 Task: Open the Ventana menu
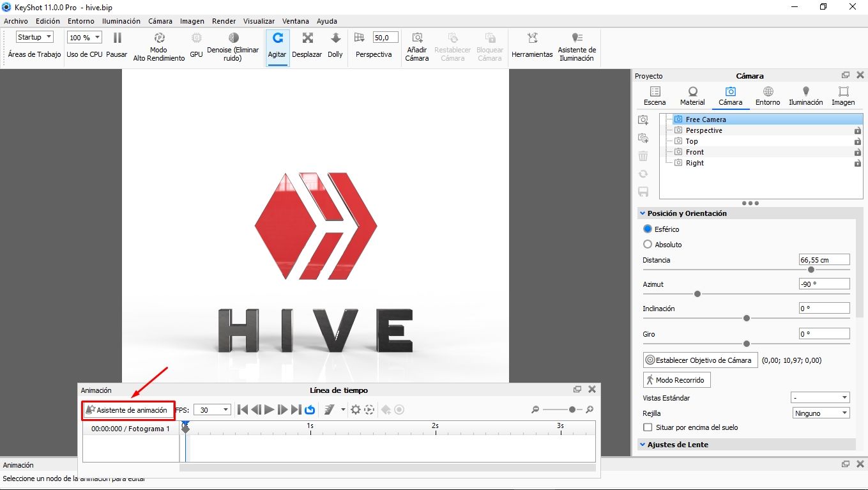coord(295,21)
